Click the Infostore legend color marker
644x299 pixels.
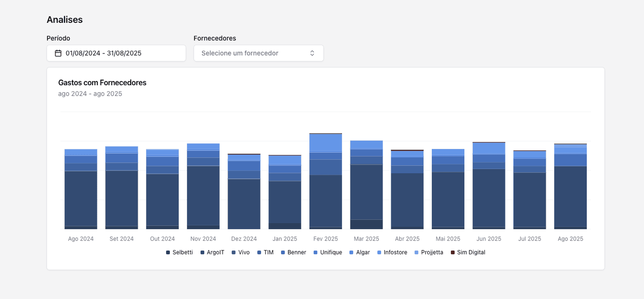pos(379,252)
